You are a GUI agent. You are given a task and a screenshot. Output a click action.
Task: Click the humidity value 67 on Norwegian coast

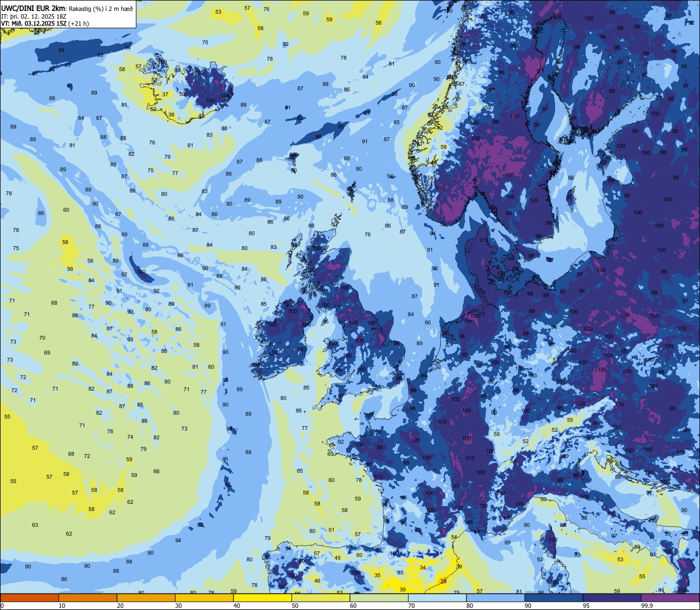click(462, 84)
